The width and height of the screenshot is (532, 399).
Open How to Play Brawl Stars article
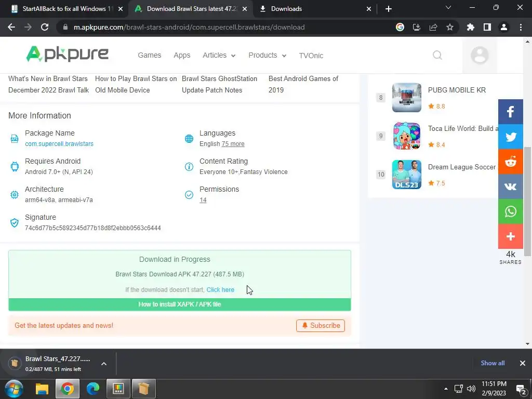pyautogui.click(x=136, y=84)
